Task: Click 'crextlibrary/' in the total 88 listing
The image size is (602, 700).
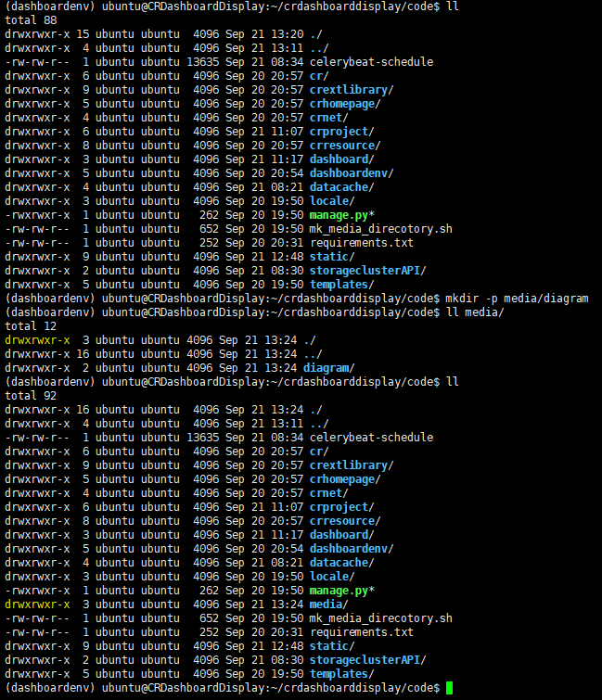Action: (x=352, y=90)
